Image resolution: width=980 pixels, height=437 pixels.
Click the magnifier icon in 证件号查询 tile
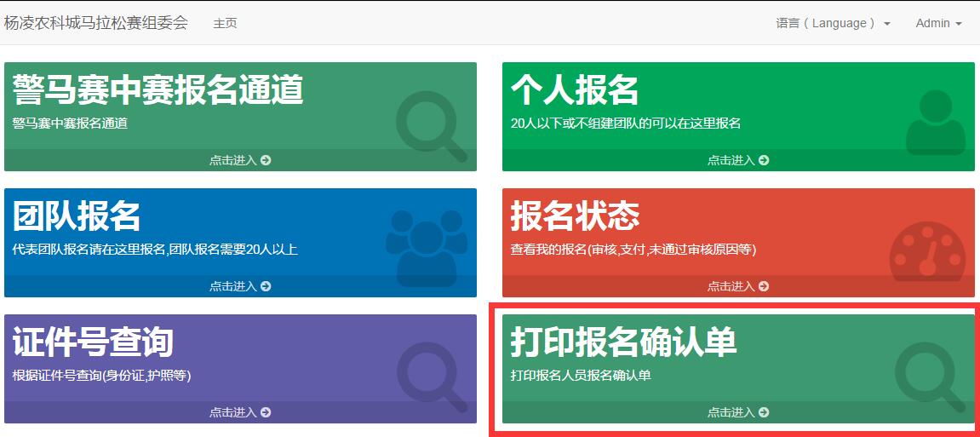click(432, 376)
